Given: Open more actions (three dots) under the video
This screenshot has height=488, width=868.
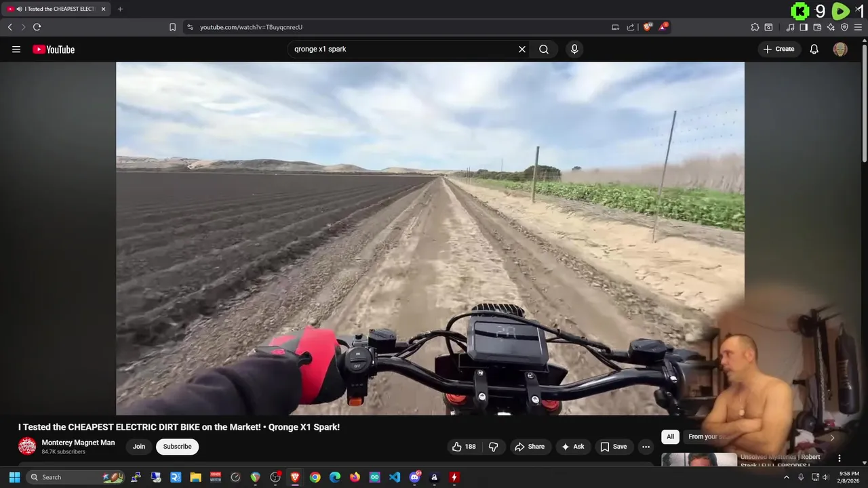Looking at the screenshot, I should (646, 447).
